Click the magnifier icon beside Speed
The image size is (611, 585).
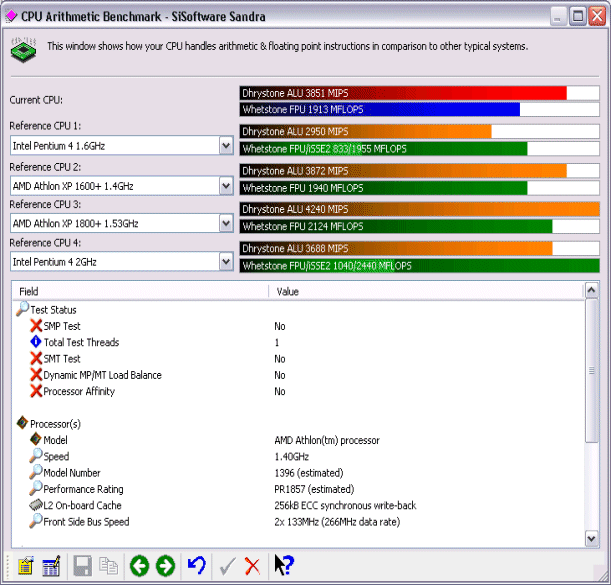click(x=35, y=455)
